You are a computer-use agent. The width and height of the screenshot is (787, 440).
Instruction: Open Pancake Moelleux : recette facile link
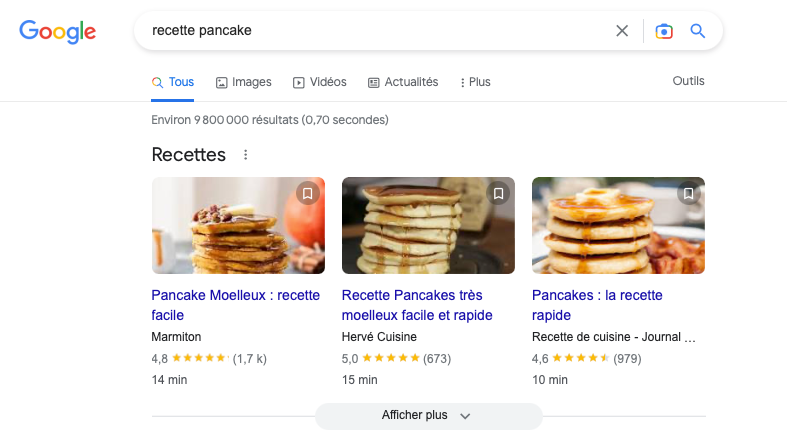pyautogui.click(x=235, y=305)
